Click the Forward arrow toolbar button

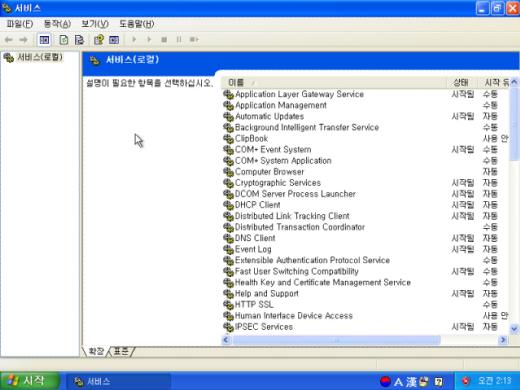point(23,40)
